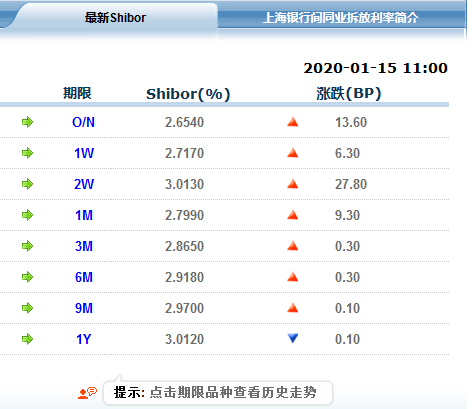
Task: Select the 1Y change value 0.10
Action: coord(347,339)
